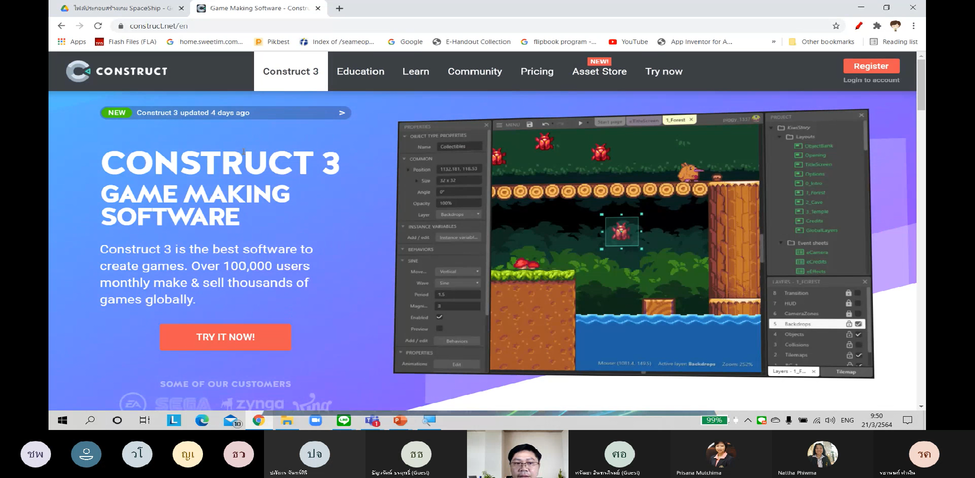Click the TRY IT NOW button

coord(225,337)
